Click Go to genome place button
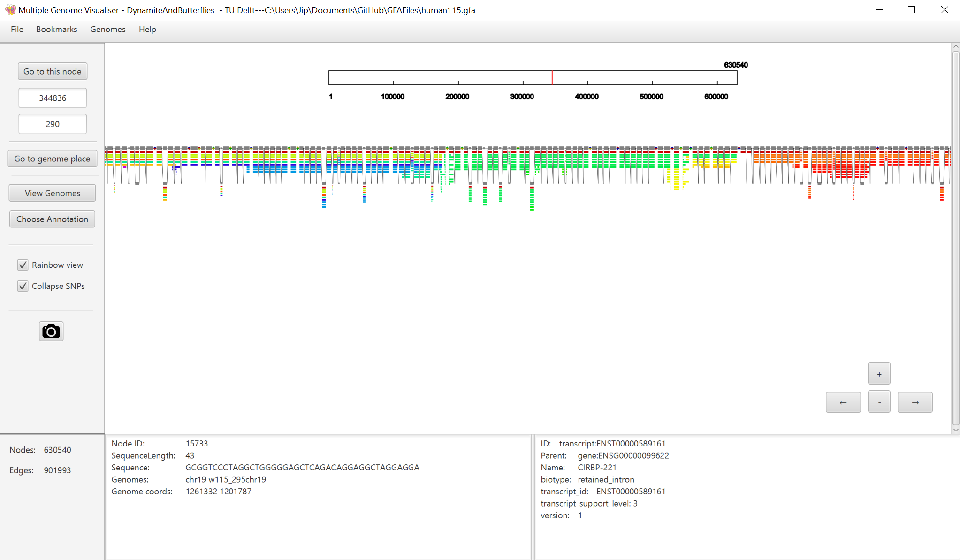960x560 pixels. point(52,158)
